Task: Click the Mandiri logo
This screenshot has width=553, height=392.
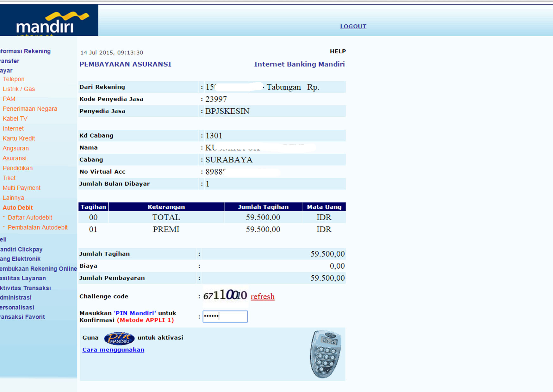Action: point(49,20)
